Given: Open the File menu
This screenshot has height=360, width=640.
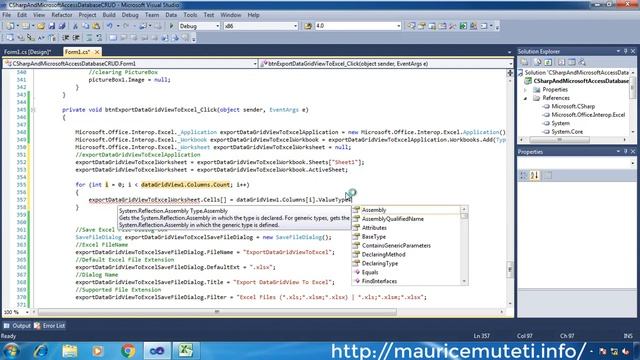Looking at the screenshot, I should (x=7, y=15).
